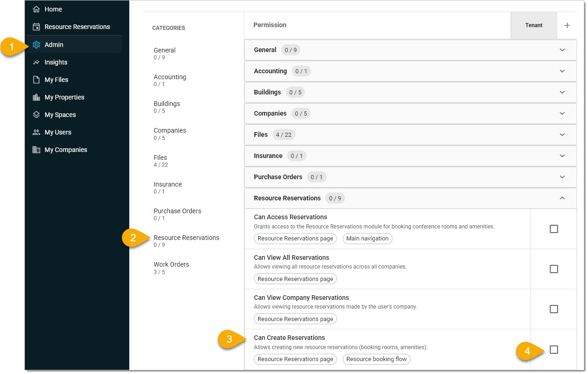Click the Resource booking flow tag
This screenshot has height=374, width=588.
(376, 359)
